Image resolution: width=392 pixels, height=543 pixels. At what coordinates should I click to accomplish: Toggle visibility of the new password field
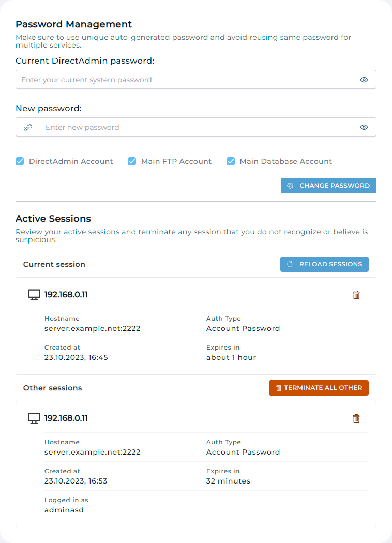coord(364,127)
